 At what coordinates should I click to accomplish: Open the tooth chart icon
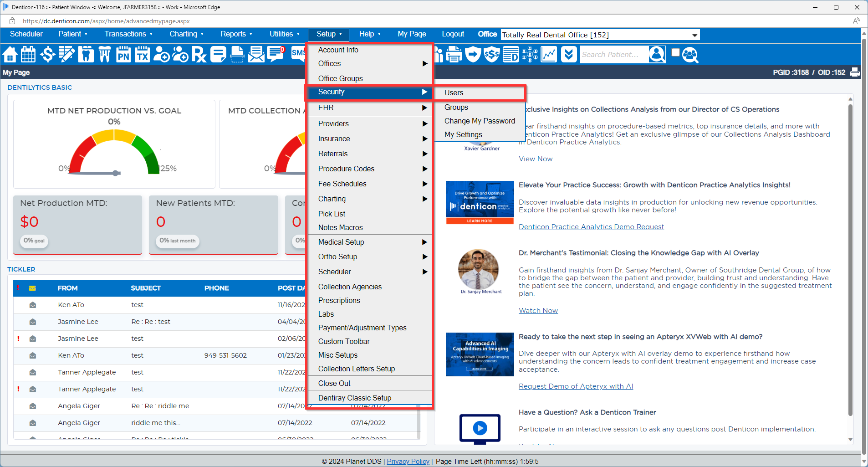click(x=86, y=55)
